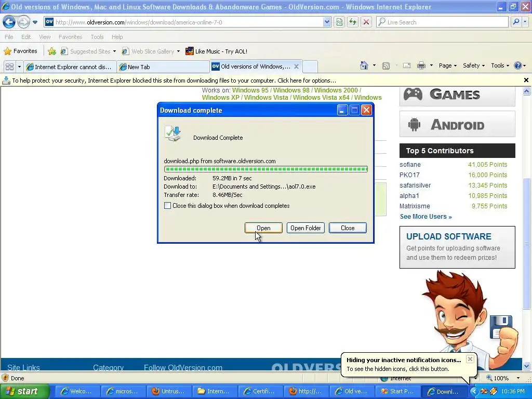Screen dimensions: 532x399
Task: Open contributor sofiane profile
Action: click(410, 165)
